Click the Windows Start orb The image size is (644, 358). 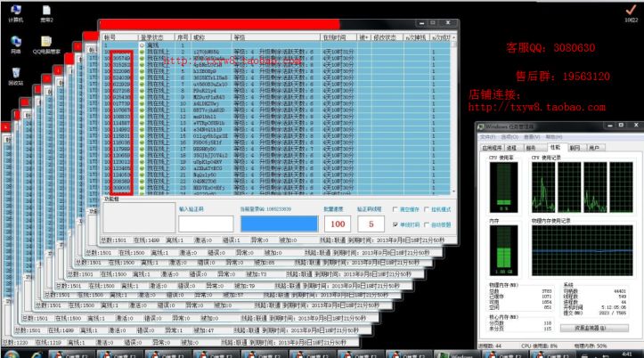coord(11,352)
